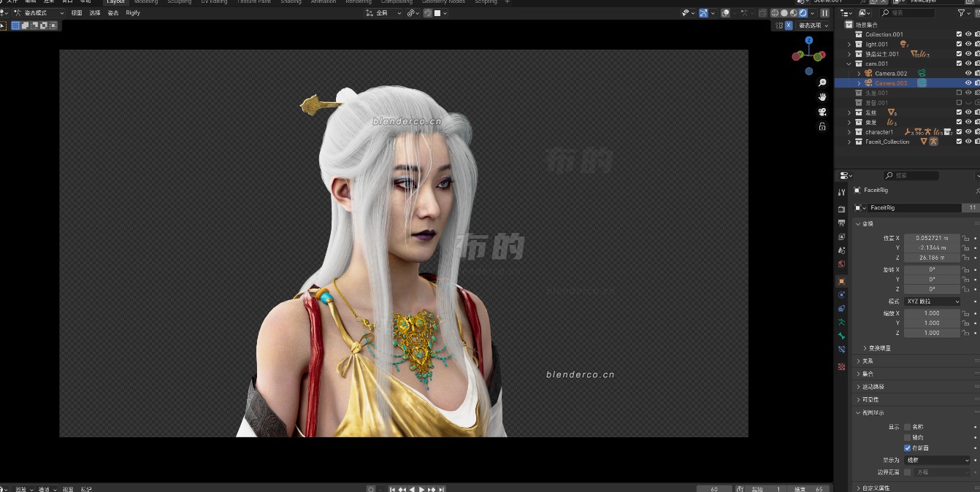Viewport: 980px width, 492px height.
Task: Uncheck exclude checkbox for Collection.001
Action: [959, 34]
